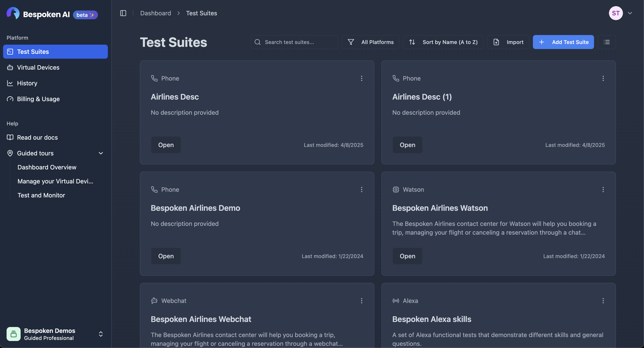Collapse the Guided tours section
Viewport: 644px width, 348px height.
(x=100, y=153)
